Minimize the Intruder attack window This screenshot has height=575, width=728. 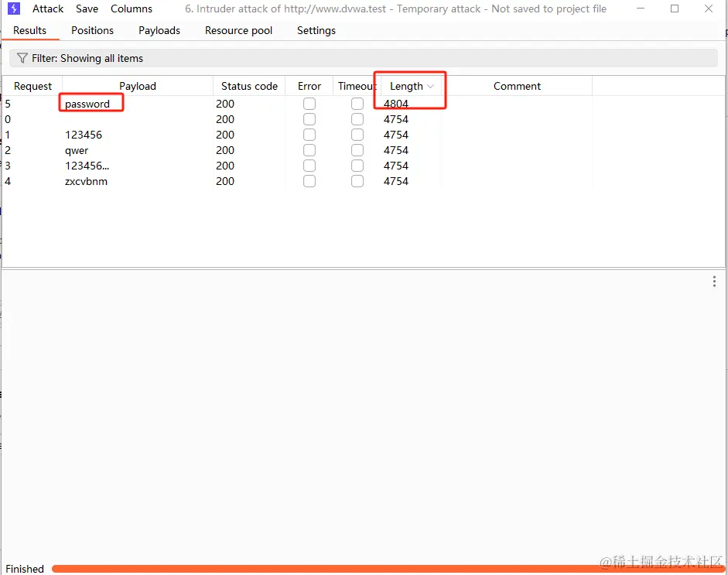pos(641,9)
